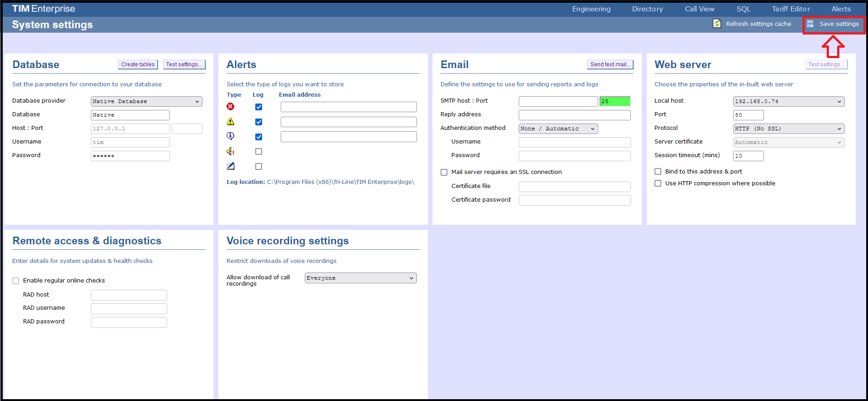868x401 pixels.
Task: Enable mail server SSL connection checkbox
Action: tap(444, 173)
